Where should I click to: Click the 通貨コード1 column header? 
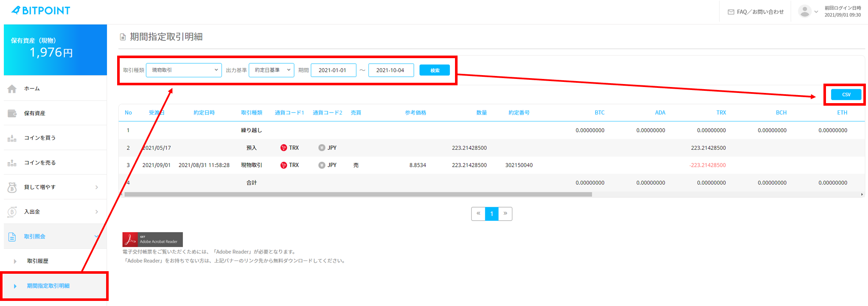[x=289, y=113]
